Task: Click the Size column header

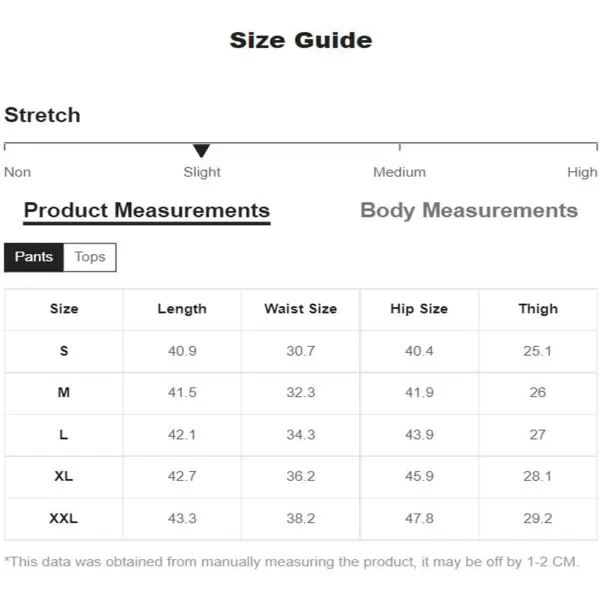Action: click(64, 309)
